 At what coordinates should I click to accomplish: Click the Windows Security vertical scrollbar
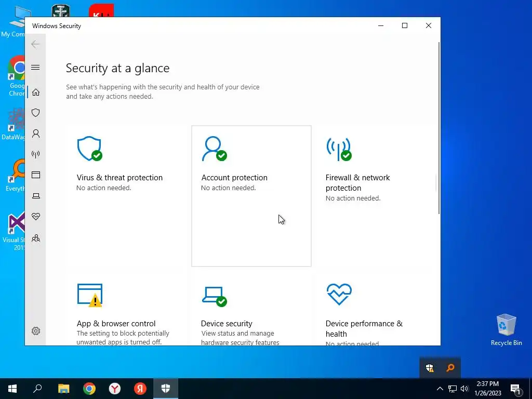439,128
